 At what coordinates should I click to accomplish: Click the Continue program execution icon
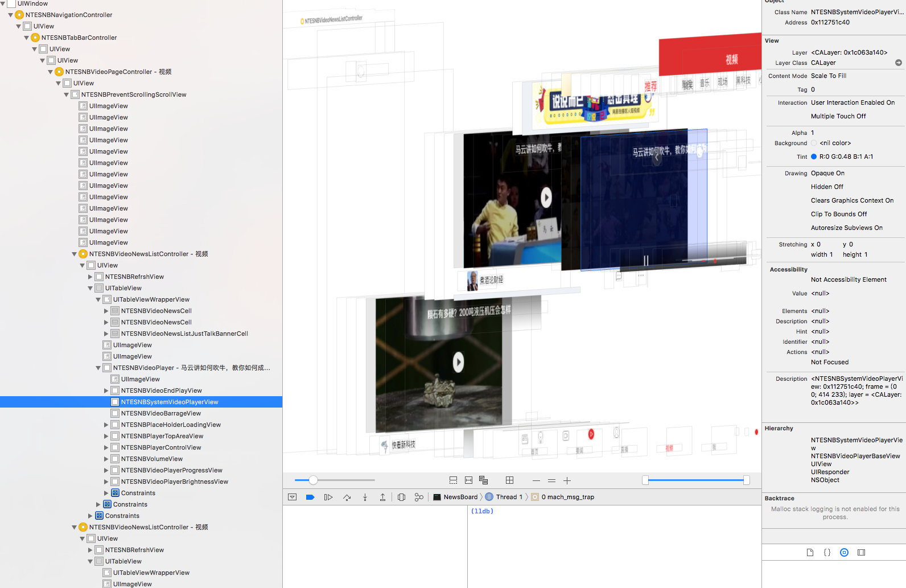click(x=328, y=497)
